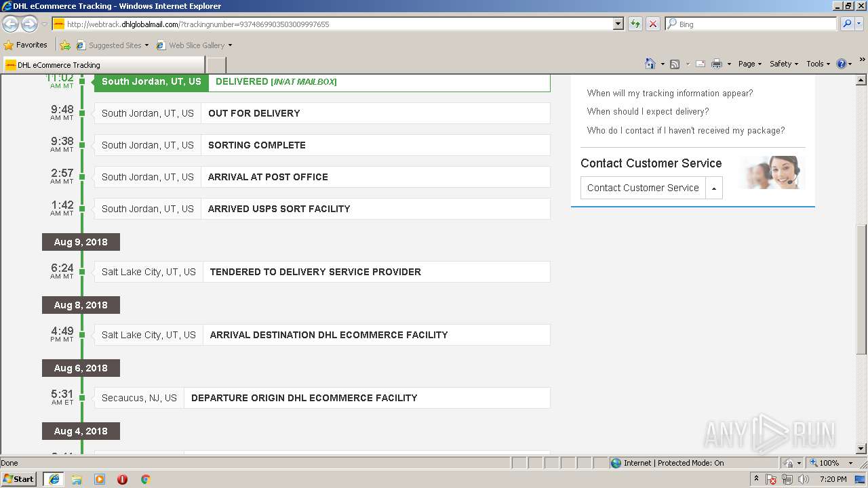Open the Contact Customer Service dropdown arrow
The width and height of the screenshot is (868, 488).
coord(714,188)
